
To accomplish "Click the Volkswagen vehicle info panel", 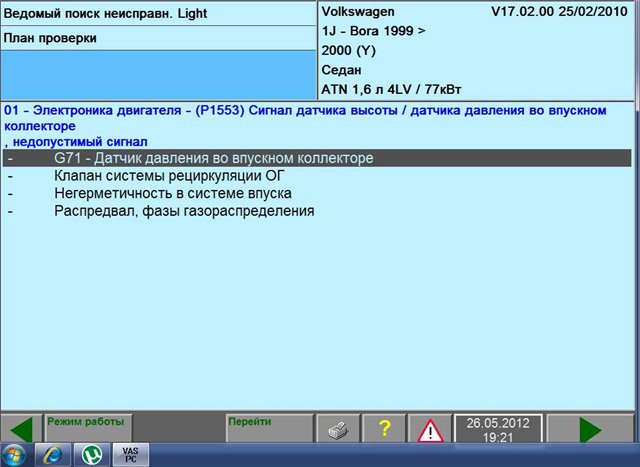I will coord(478,50).
